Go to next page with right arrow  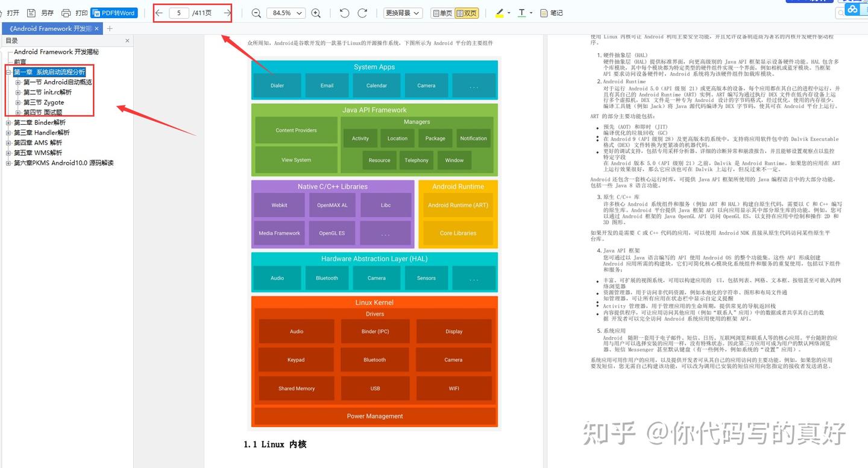pos(225,12)
